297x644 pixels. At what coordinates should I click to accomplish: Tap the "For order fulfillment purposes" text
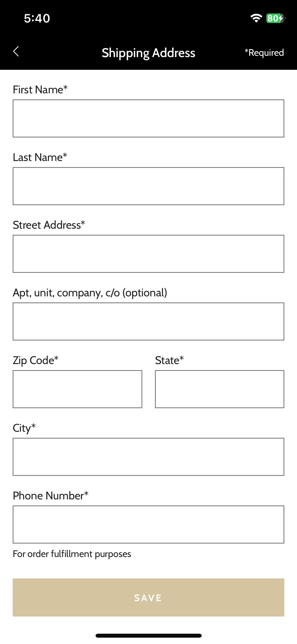pyautogui.click(x=72, y=554)
